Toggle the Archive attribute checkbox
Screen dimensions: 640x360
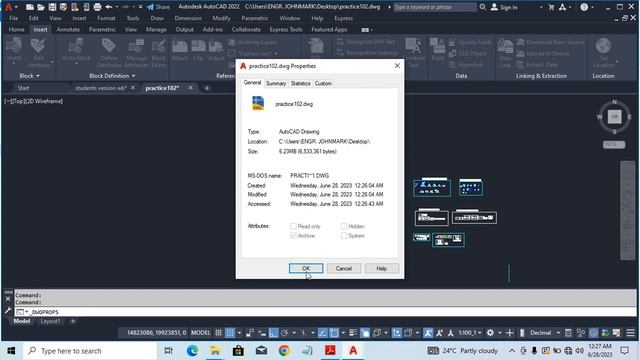(293, 236)
